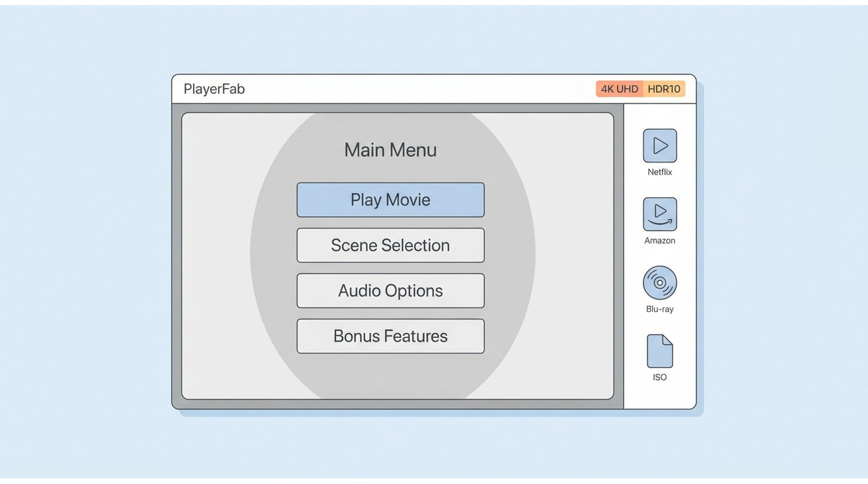This screenshot has height=484, width=868.
Task: Click the empty title bar beside PlayerFab
Action: pos(416,89)
